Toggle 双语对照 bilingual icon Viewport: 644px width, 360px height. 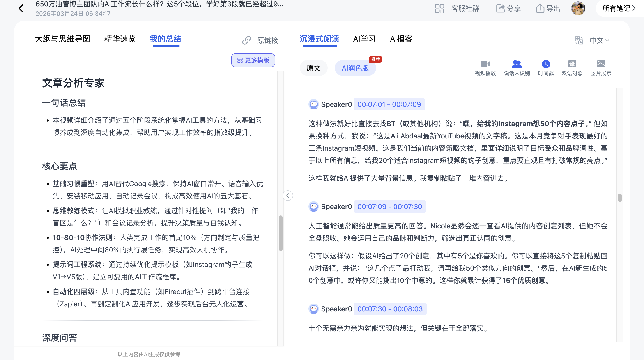[572, 64]
